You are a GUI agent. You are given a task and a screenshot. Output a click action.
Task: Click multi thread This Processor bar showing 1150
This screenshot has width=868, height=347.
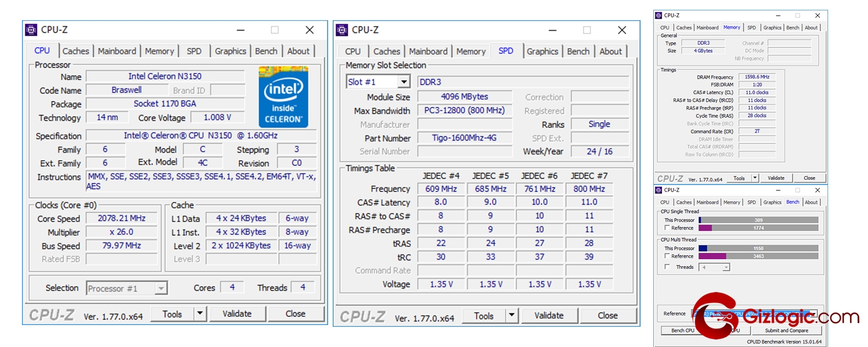(x=758, y=248)
